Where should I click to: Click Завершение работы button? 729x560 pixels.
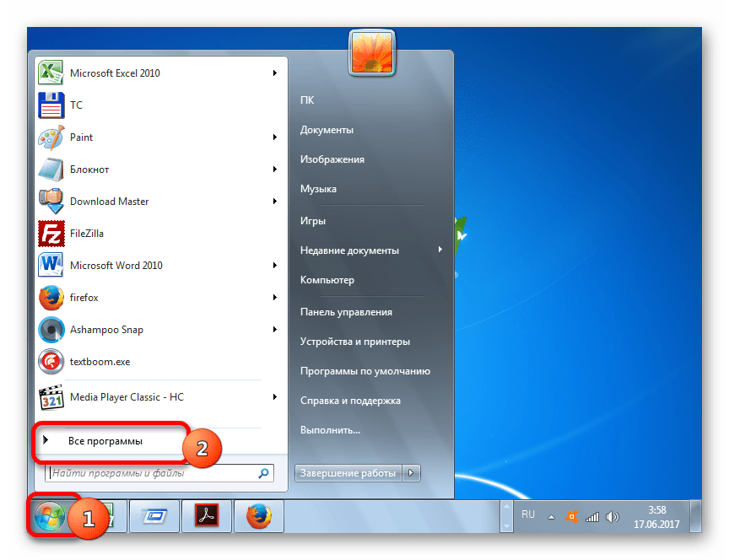point(348,473)
